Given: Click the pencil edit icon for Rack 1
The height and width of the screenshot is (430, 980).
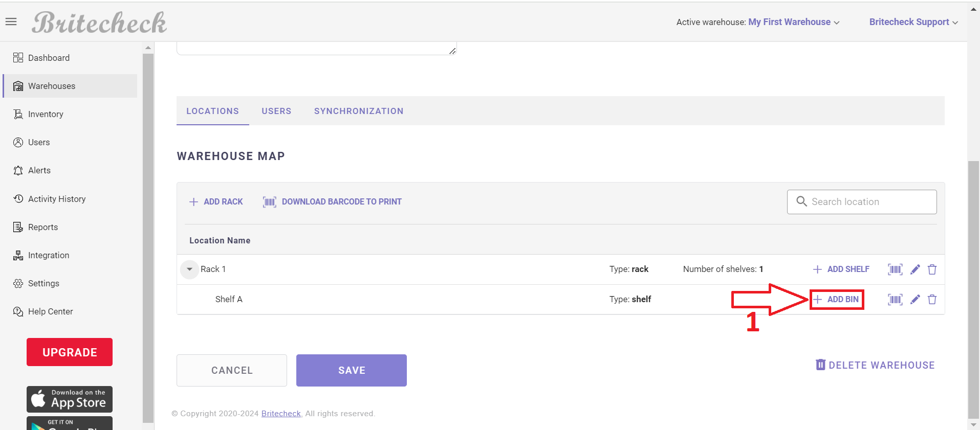Looking at the screenshot, I should click(x=915, y=269).
